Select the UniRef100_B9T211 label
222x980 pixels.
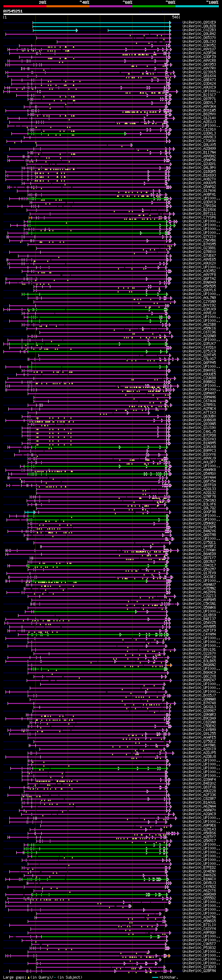pos(199,214)
